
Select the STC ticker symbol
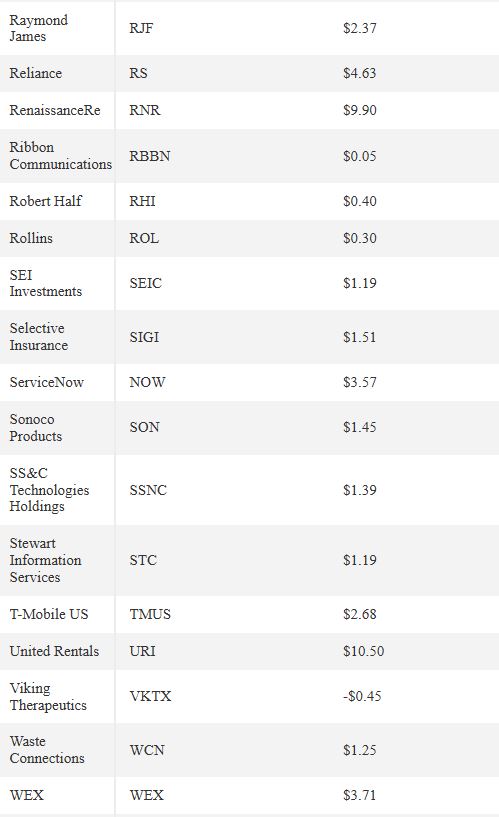[143, 560]
